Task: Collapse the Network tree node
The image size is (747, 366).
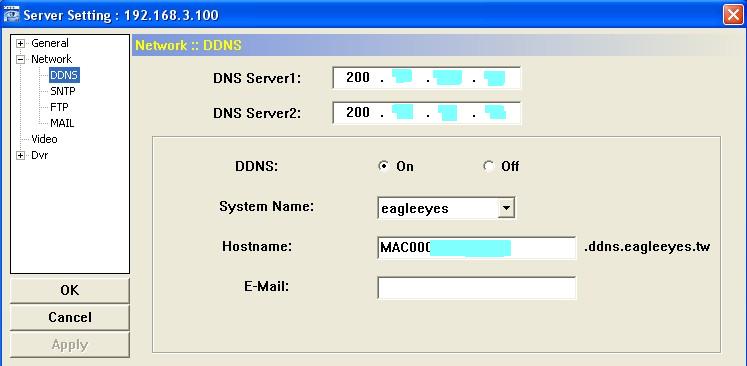Action: point(20,60)
